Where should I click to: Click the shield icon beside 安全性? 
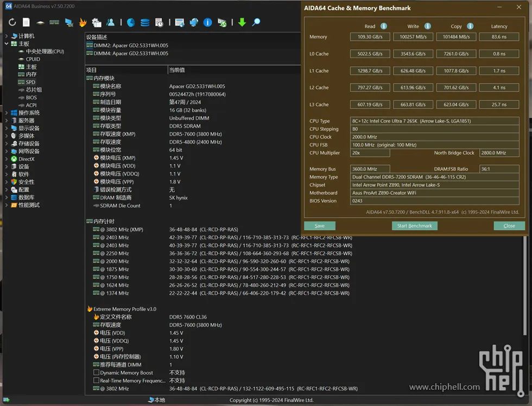[14, 182]
